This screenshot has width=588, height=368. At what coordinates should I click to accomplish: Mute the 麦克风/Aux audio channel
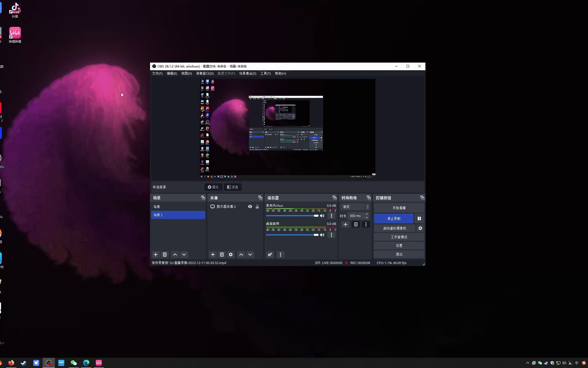tap(322, 216)
